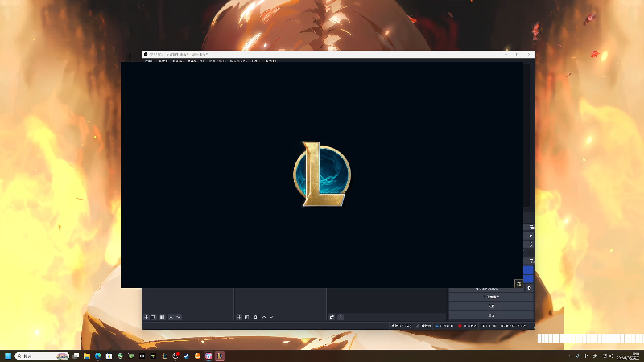Open Microsoft Store from the taskbar
Screen dimensions: 644x362
tap(109, 356)
